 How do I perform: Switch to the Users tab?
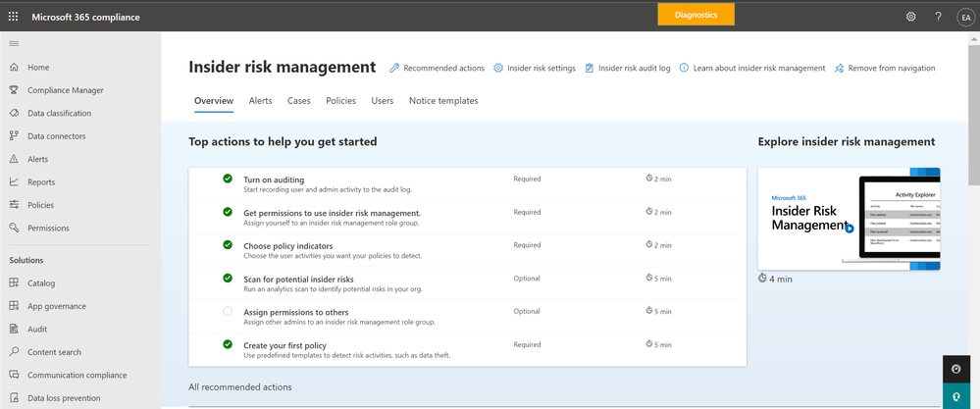[x=383, y=100]
